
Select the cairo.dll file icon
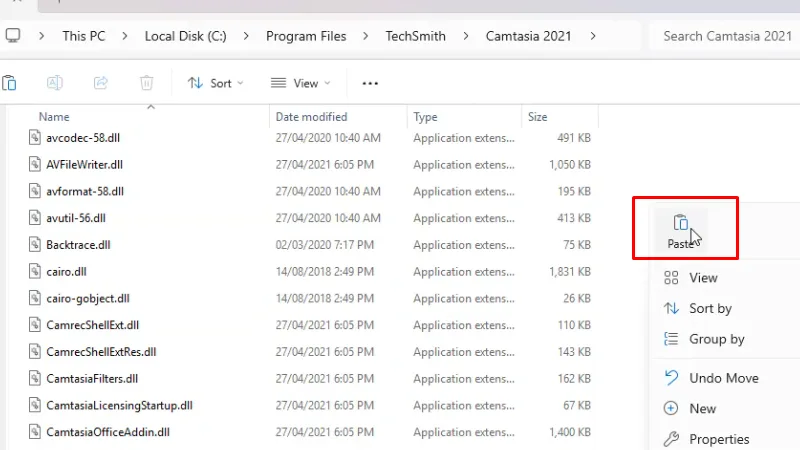click(x=35, y=271)
